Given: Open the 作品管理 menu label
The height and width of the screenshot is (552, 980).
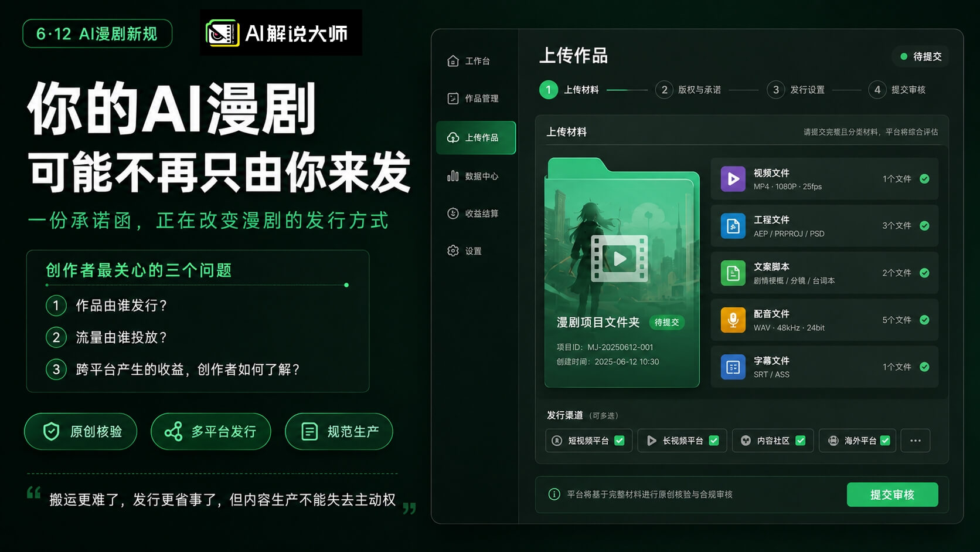Looking at the screenshot, I should 482,99.
